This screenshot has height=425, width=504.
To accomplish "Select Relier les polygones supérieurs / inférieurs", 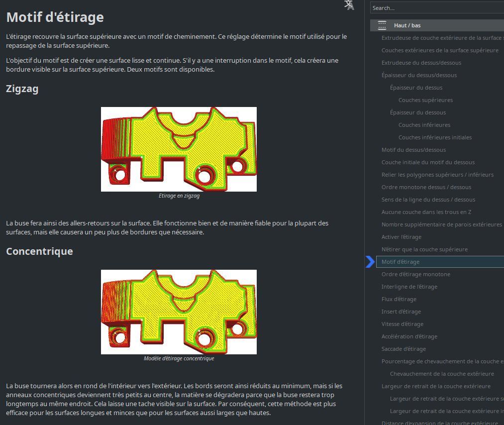I will point(437,175).
